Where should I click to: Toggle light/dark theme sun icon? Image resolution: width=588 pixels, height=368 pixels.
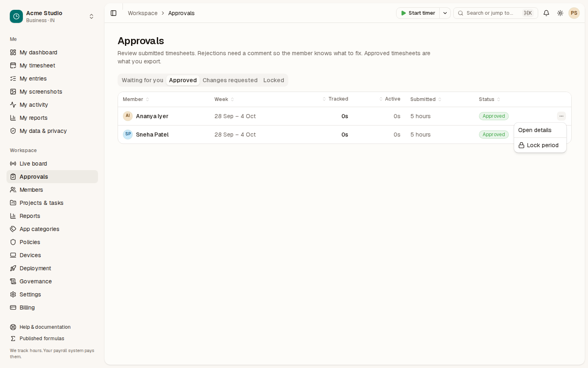[560, 13]
